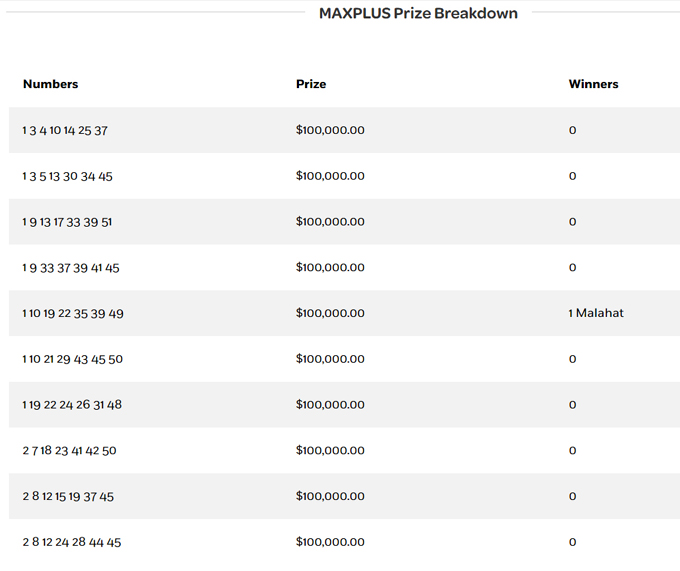
Task: Select the numbers 1 3 5 13 30 34 45
Action: [67, 176]
